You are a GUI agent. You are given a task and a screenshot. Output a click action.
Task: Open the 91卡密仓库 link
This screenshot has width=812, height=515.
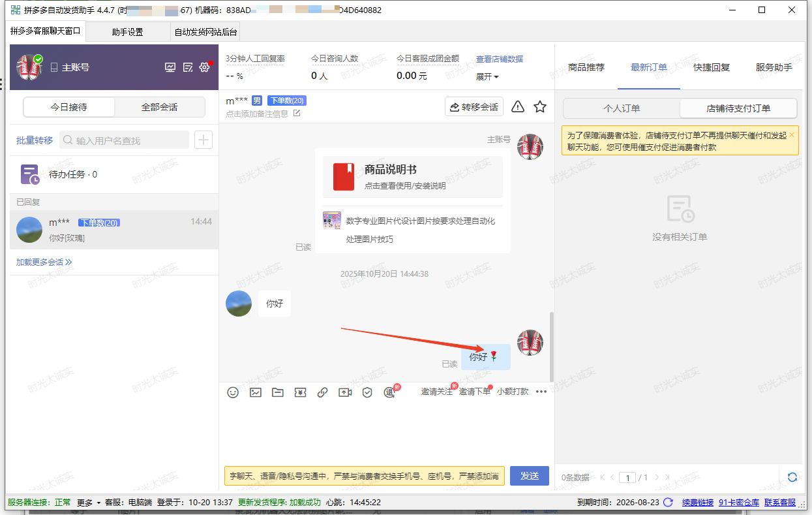pyautogui.click(x=739, y=503)
